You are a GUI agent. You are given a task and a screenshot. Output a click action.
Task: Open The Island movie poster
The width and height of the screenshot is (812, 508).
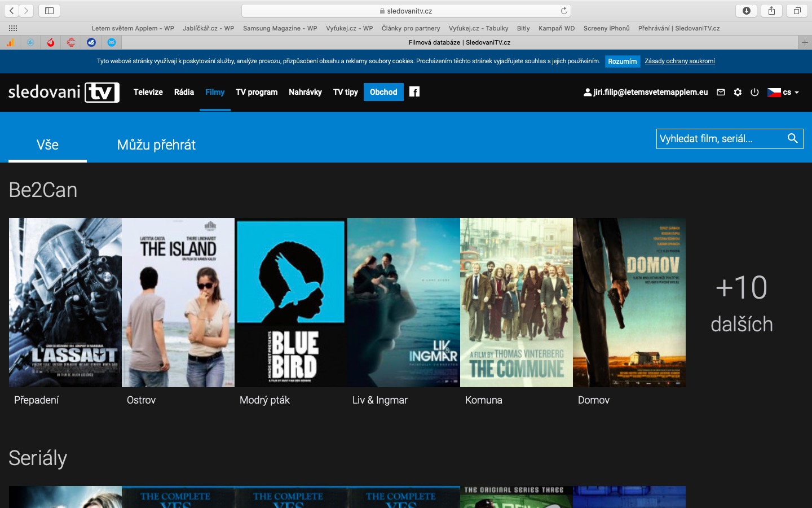[178, 303]
